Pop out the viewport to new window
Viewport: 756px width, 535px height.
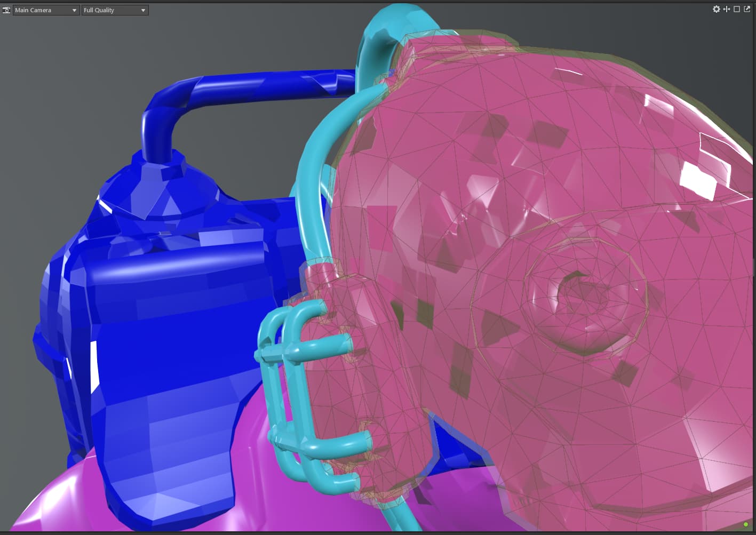tap(747, 9)
